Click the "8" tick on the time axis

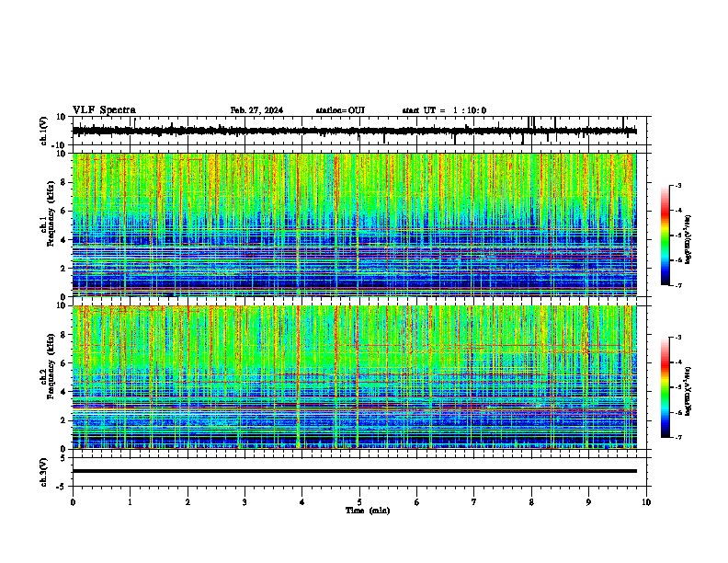(x=531, y=502)
